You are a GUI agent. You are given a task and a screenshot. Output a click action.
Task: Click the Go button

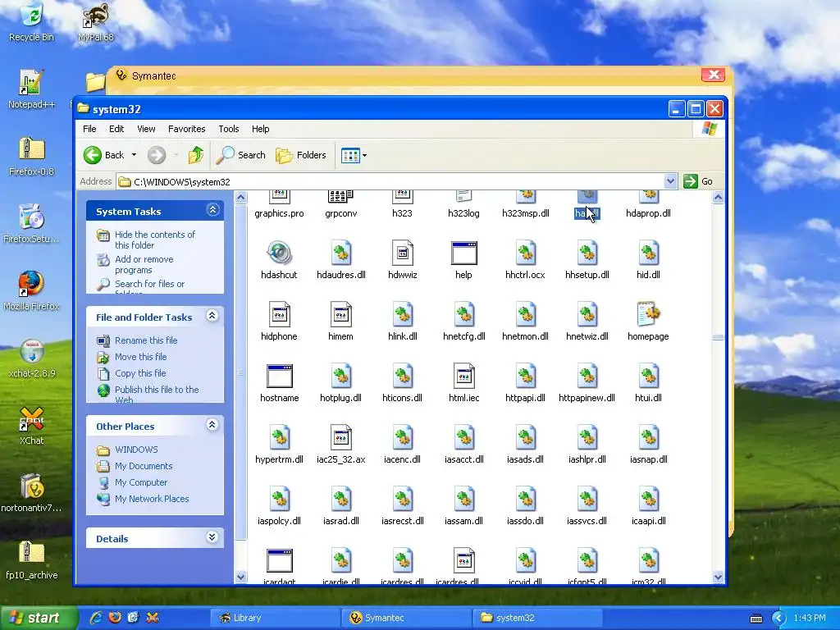(698, 181)
